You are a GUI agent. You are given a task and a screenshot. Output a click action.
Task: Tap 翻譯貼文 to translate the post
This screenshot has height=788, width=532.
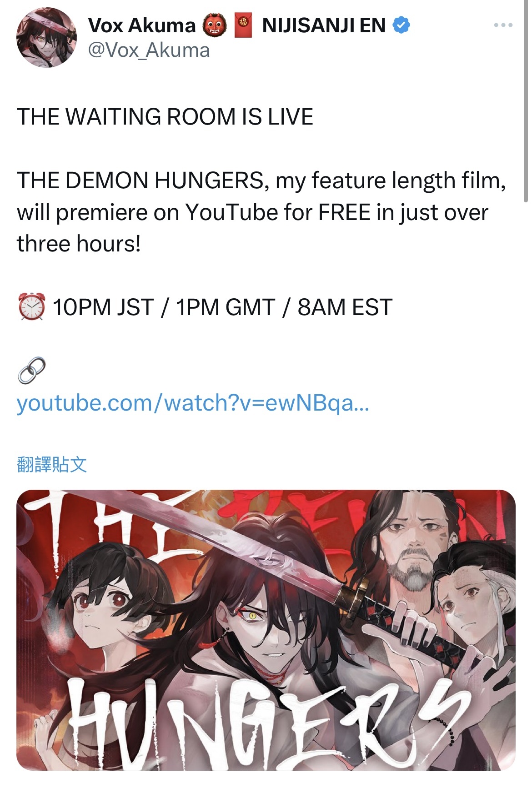tap(52, 464)
